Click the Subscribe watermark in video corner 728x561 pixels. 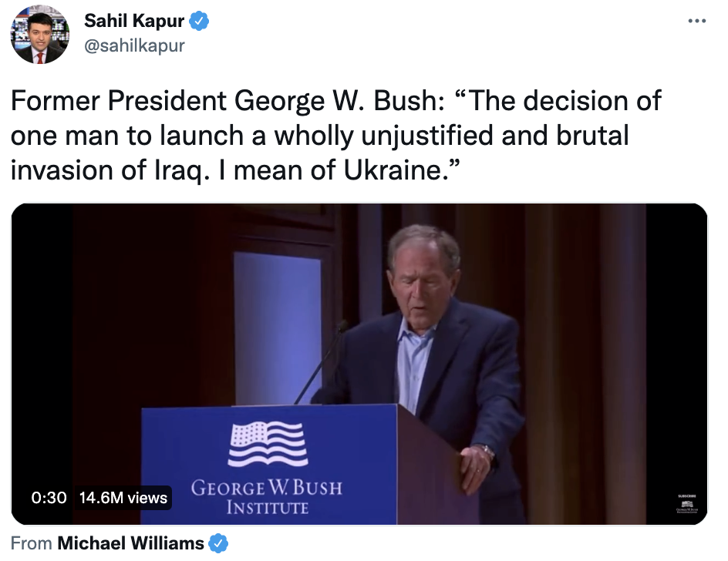pos(686,503)
